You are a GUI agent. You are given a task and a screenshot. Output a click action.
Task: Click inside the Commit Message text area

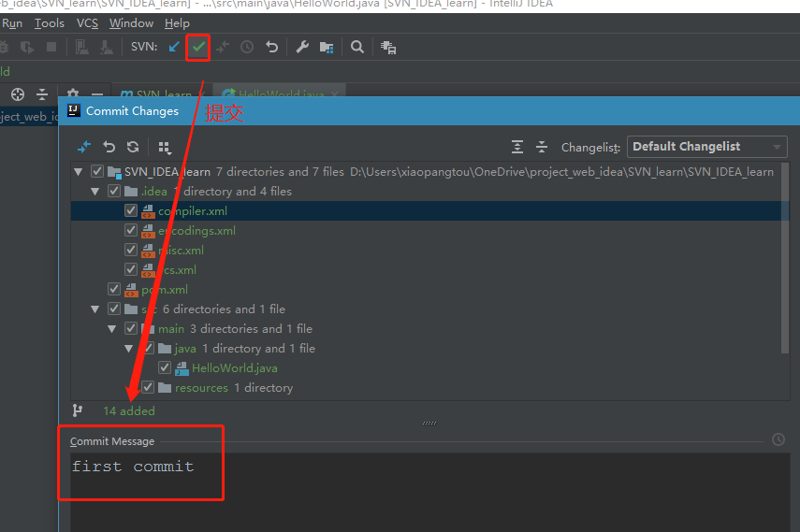[429, 492]
